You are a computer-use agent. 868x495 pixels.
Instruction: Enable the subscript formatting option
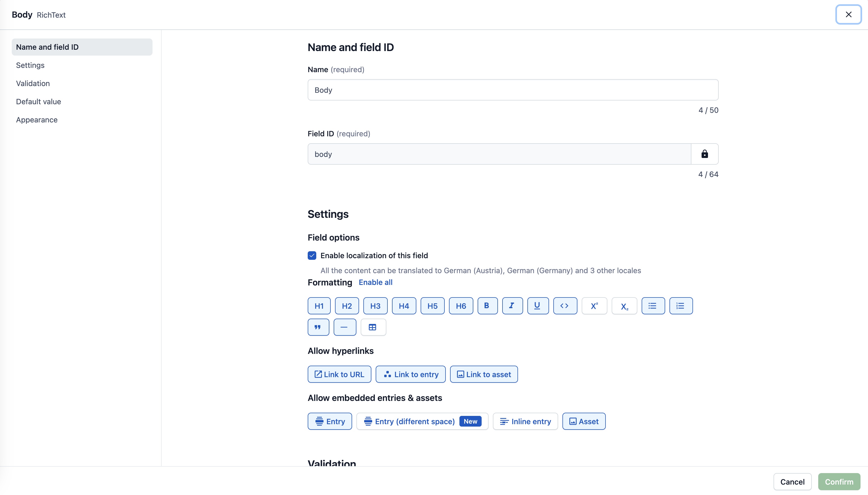pos(624,306)
